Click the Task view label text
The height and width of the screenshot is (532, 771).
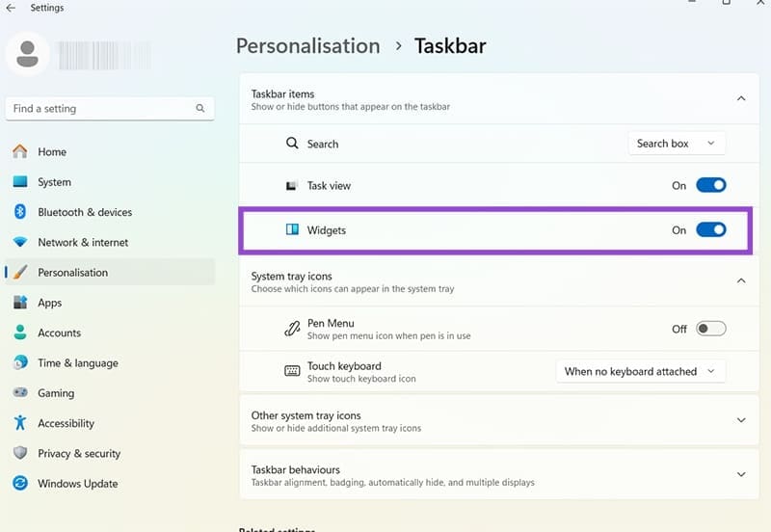pos(329,185)
